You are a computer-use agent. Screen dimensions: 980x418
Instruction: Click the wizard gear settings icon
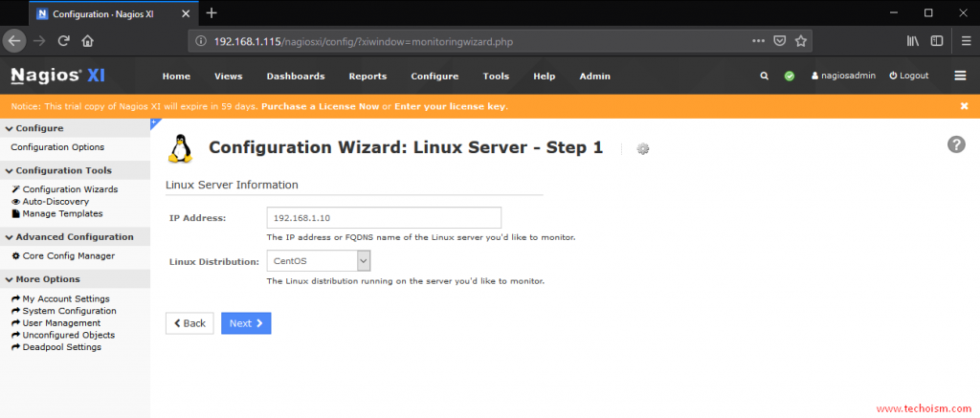point(642,148)
